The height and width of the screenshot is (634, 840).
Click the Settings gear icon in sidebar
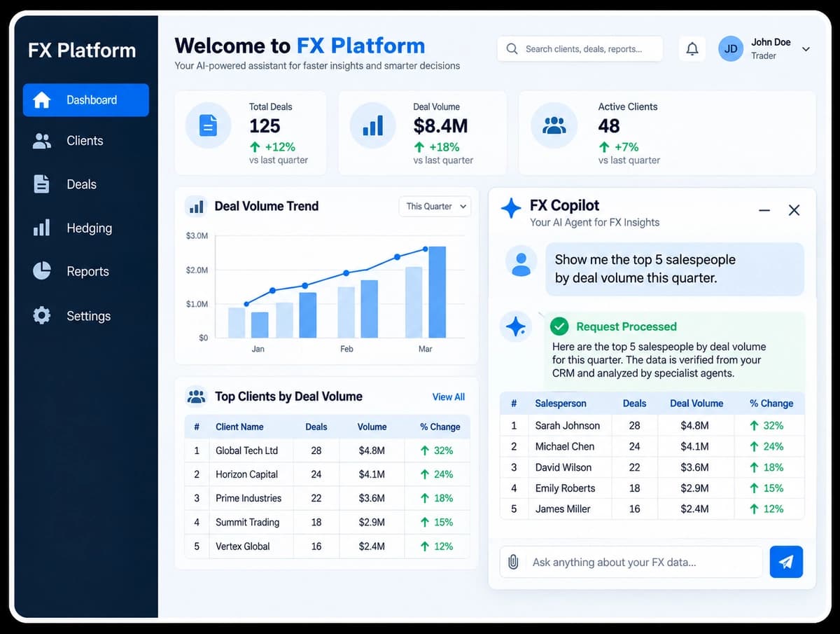click(x=42, y=315)
